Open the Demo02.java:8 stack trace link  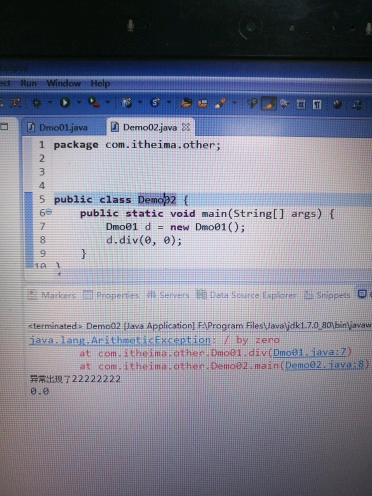point(324,365)
